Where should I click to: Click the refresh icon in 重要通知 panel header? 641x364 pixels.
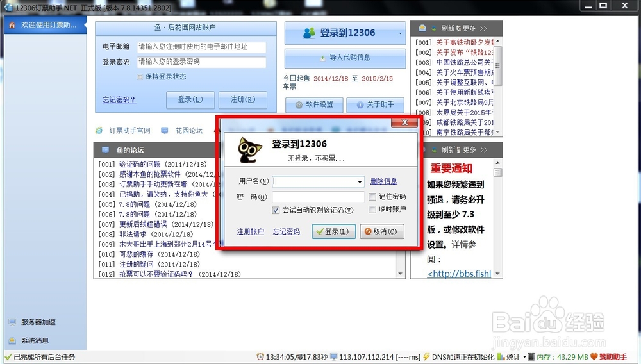tap(434, 149)
